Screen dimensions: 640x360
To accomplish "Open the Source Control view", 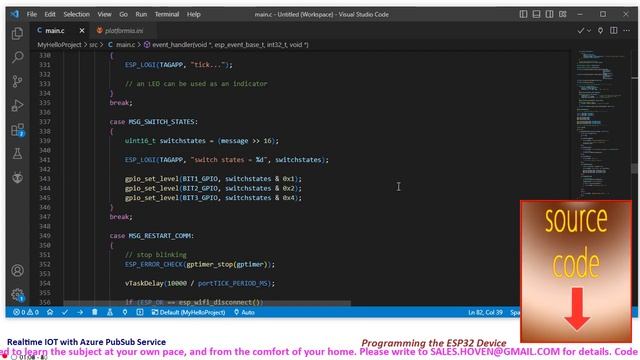I will [x=17, y=81].
